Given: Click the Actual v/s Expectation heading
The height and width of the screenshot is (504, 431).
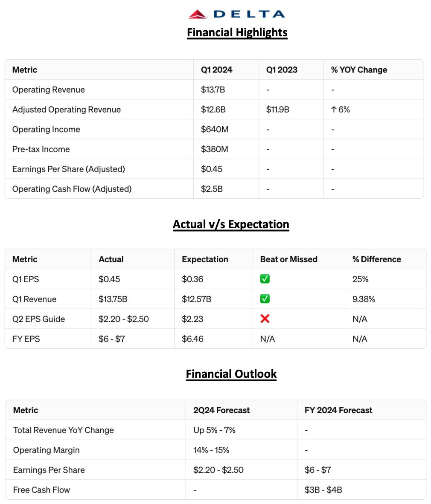Looking at the screenshot, I should click(231, 224).
